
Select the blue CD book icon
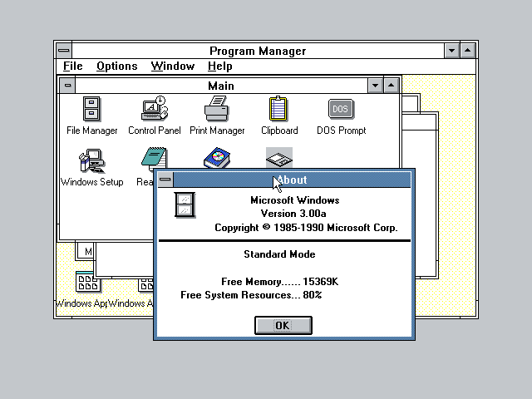(x=217, y=158)
